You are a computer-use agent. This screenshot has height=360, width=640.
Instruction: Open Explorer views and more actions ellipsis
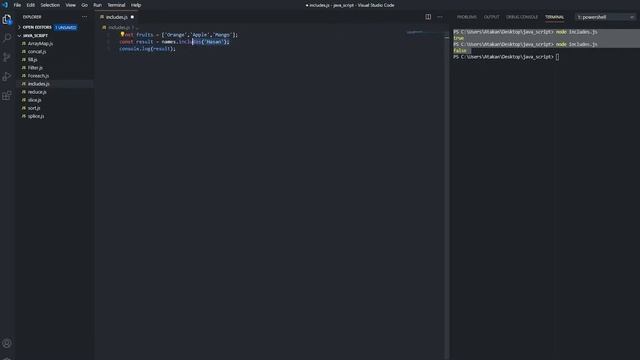[x=84, y=17]
